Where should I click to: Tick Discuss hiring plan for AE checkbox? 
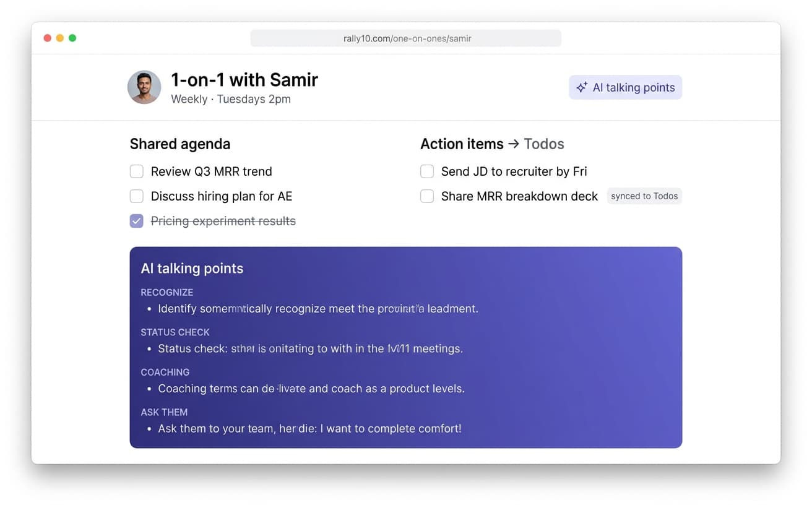pyautogui.click(x=136, y=196)
